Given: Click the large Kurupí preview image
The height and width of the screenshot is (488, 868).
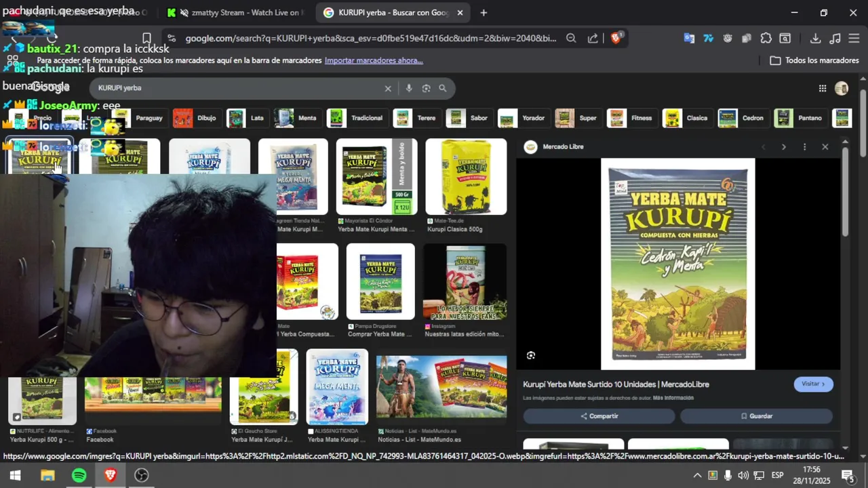Looking at the screenshot, I should pyautogui.click(x=678, y=264).
